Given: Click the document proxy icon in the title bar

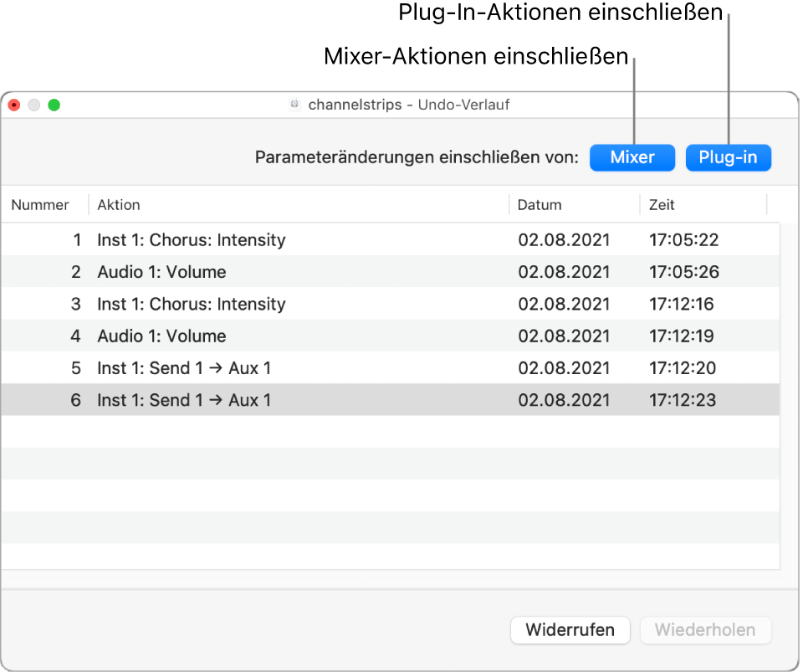Looking at the screenshot, I should click(x=294, y=105).
